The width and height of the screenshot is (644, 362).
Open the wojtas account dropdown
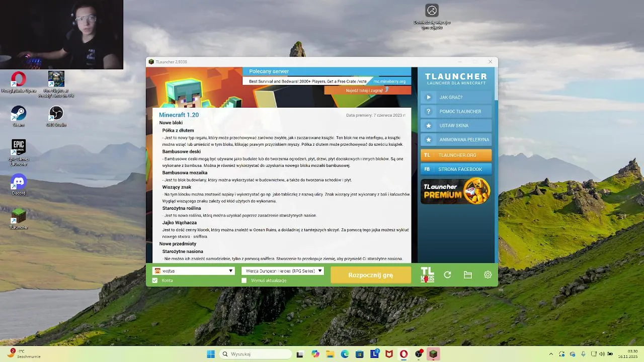pos(194,270)
